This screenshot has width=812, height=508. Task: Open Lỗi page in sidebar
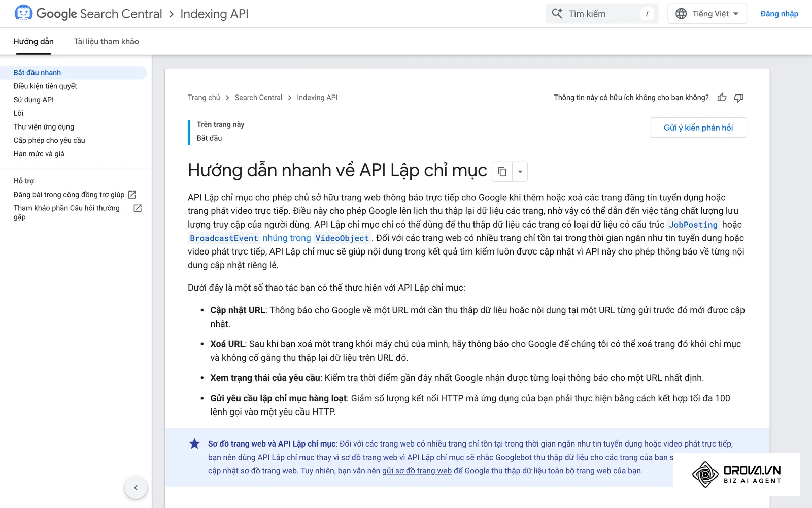tap(18, 113)
